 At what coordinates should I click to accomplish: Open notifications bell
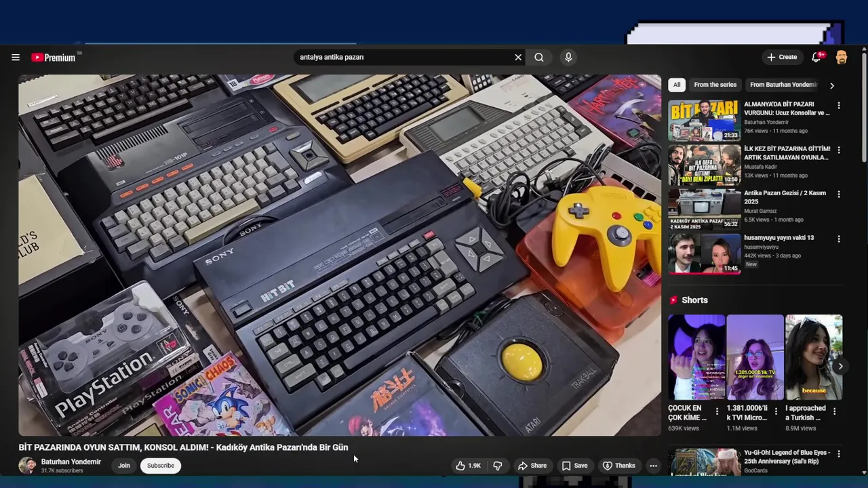[816, 58]
